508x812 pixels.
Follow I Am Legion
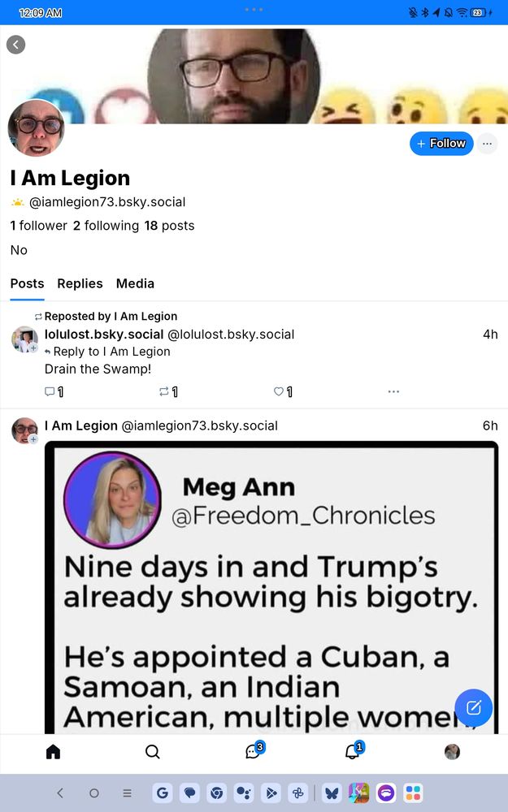point(441,144)
